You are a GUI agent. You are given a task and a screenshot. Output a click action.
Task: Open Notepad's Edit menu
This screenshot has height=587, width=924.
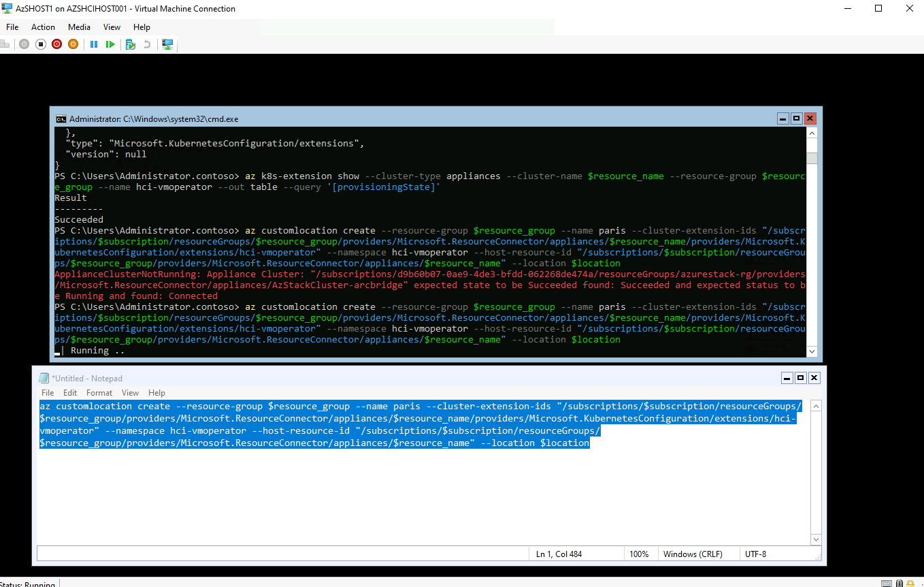tap(70, 393)
